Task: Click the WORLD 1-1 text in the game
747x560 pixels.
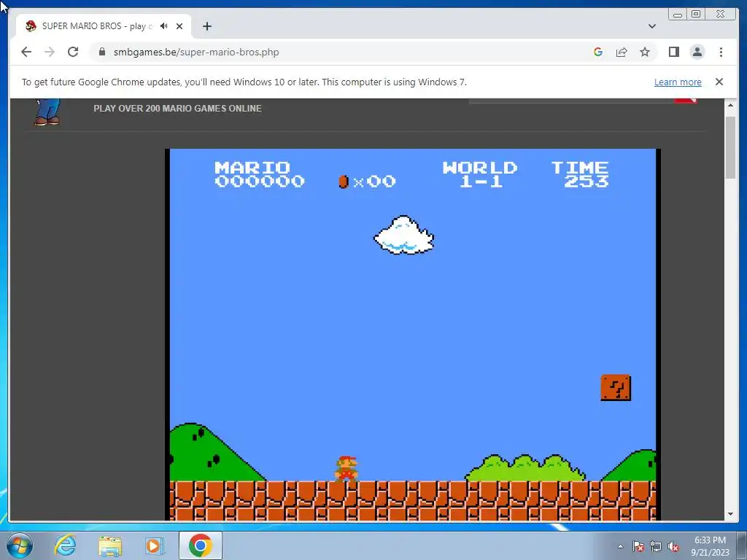Action: click(480, 174)
